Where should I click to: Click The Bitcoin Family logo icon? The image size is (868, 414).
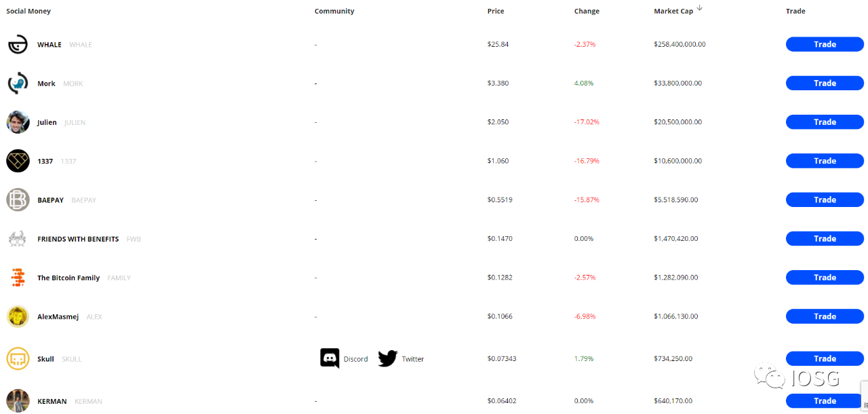(18, 278)
